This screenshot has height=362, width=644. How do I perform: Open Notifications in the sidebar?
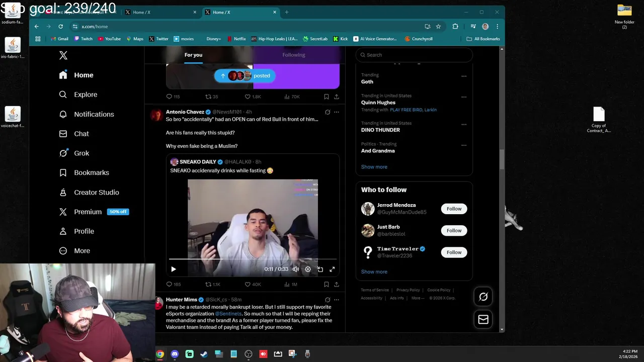coord(87,114)
